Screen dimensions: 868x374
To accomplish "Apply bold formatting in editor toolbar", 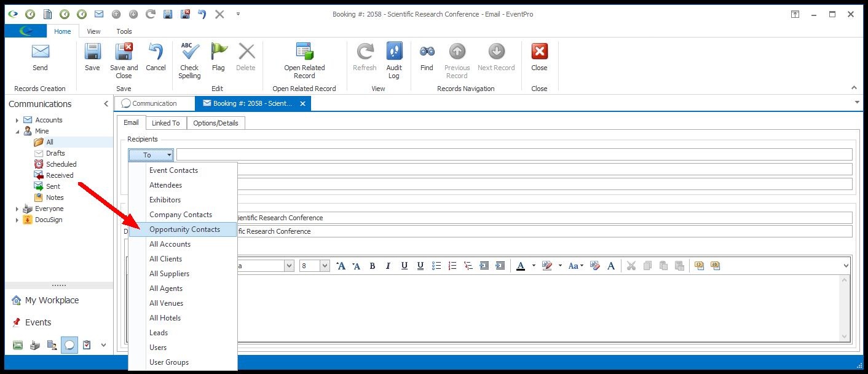I will tap(373, 266).
